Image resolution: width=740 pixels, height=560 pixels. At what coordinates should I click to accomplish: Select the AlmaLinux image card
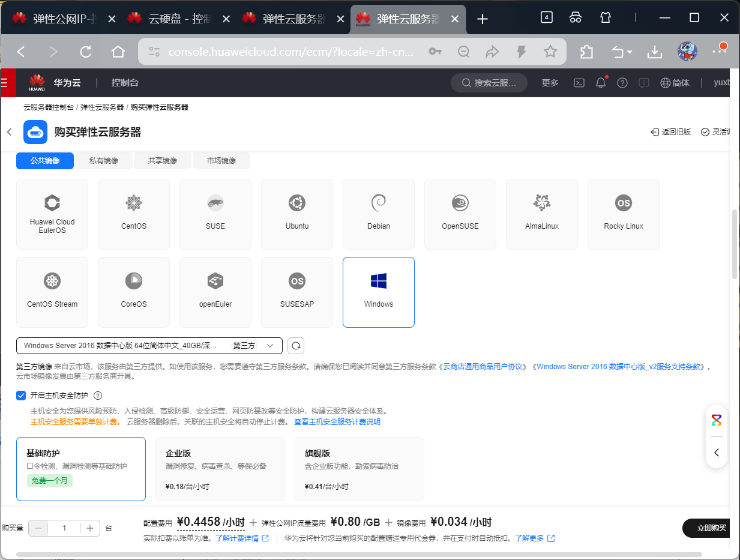[x=542, y=214]
